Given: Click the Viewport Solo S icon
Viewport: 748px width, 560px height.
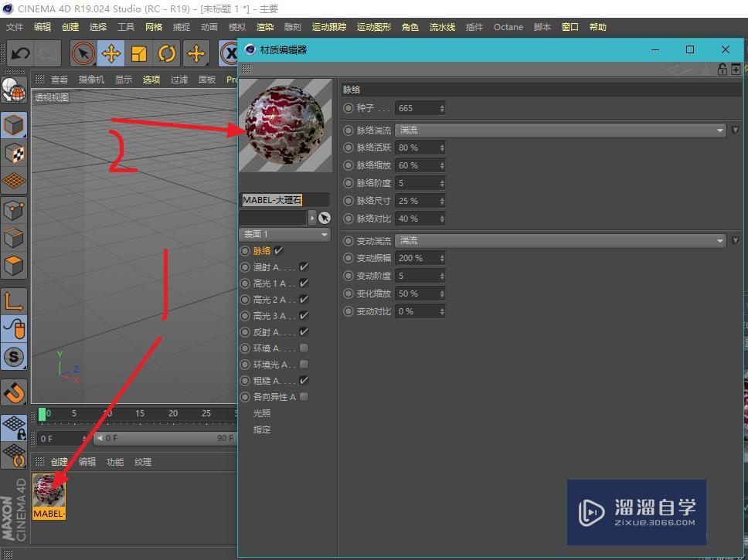Looking at the screenshot, I should point(14,356).
